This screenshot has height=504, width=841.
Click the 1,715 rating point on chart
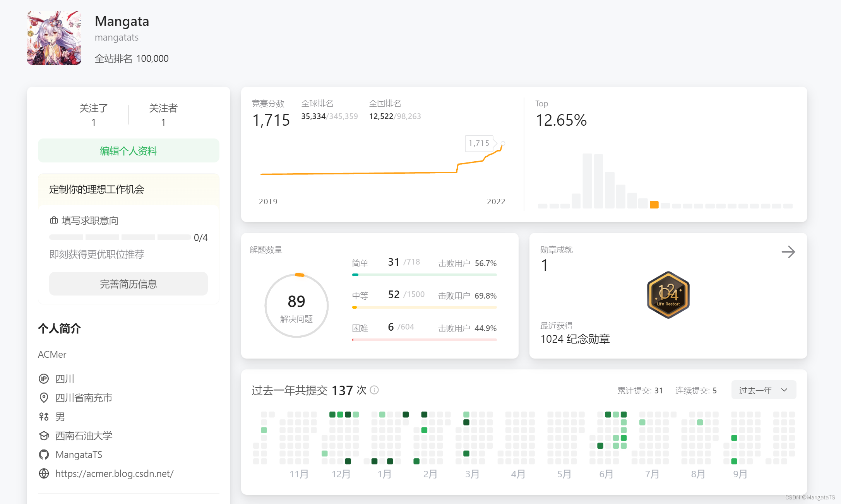coord(503,144)
